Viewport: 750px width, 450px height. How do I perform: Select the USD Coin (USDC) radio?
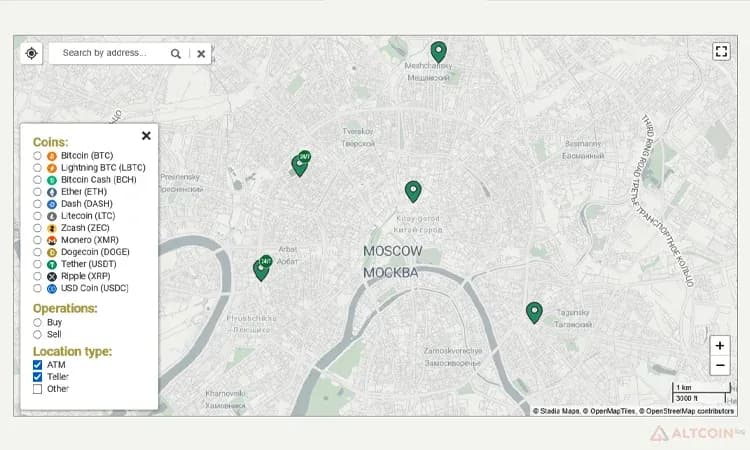click(37, 288)
